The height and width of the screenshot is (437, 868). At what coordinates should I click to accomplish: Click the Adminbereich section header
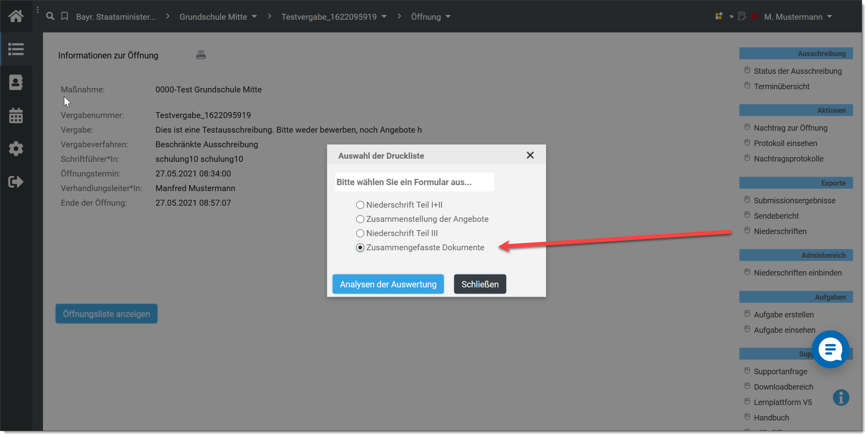(796, 255)
